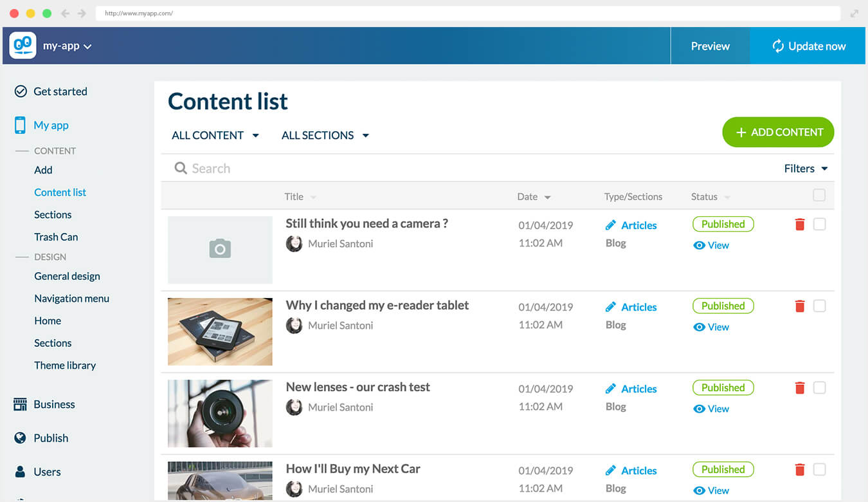868x502 pixels.
Task: Tick the select-all header checkbox
Action: tap(819, 195)
